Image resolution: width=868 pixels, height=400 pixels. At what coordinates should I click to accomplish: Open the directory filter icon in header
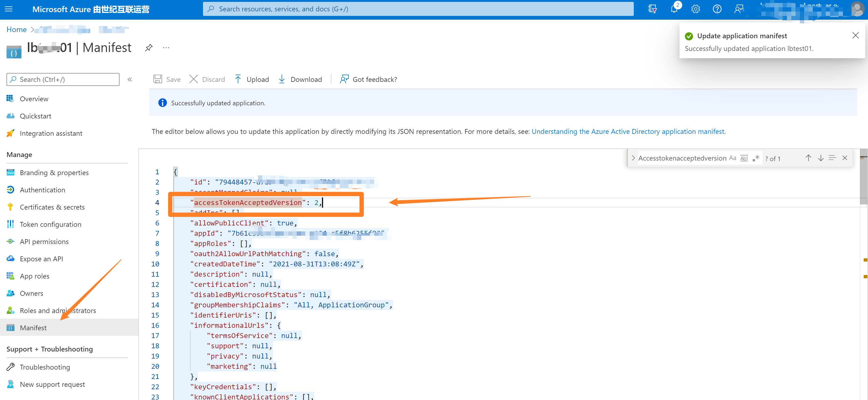(652, 9)
